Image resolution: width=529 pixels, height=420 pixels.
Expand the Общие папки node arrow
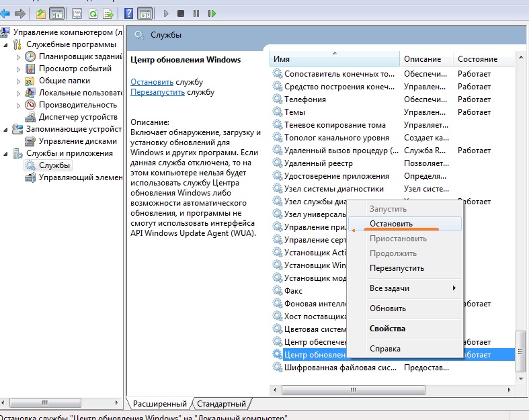(18, 81)
